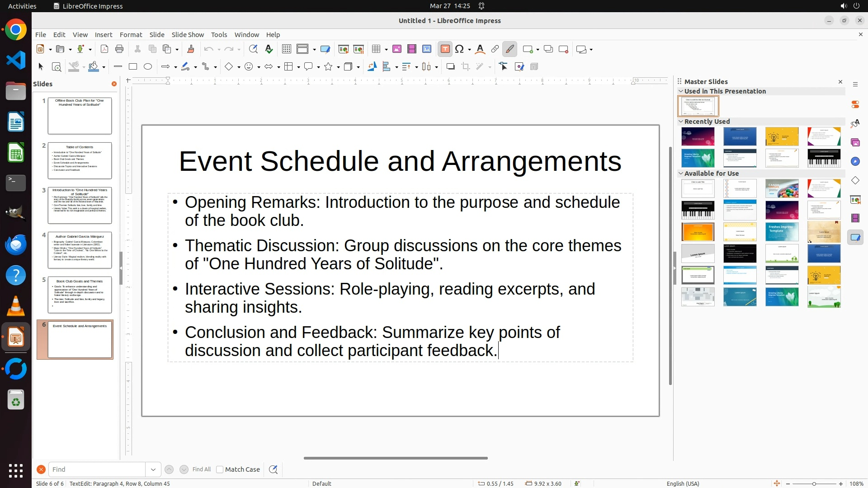Image resolution: width=868 pixels, height=488 pixels.
Task: Click the Insert Image icon
Action: pyautogui.click(x=397, y=49)
